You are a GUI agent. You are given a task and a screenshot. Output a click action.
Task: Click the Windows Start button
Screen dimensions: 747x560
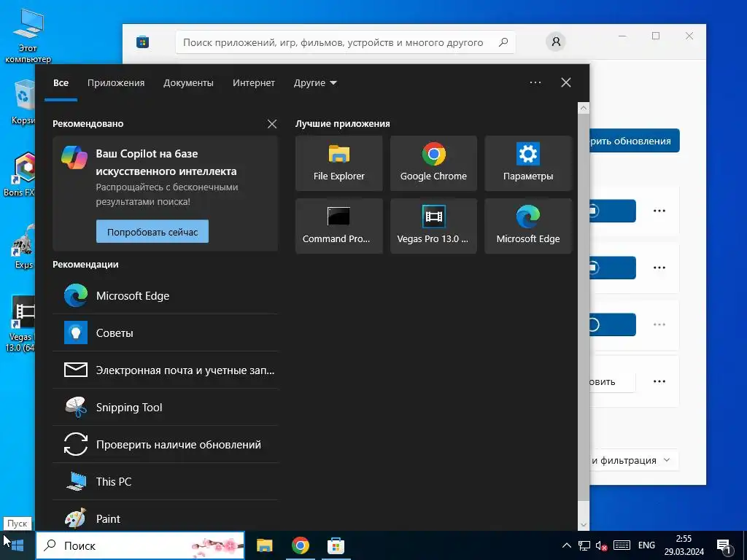[x=18, y=545]
